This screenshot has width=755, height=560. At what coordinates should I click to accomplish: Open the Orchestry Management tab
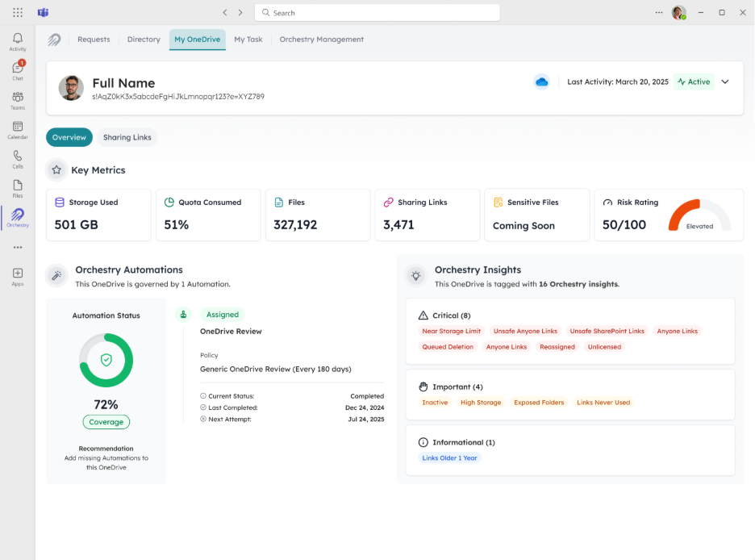(322, 40)
